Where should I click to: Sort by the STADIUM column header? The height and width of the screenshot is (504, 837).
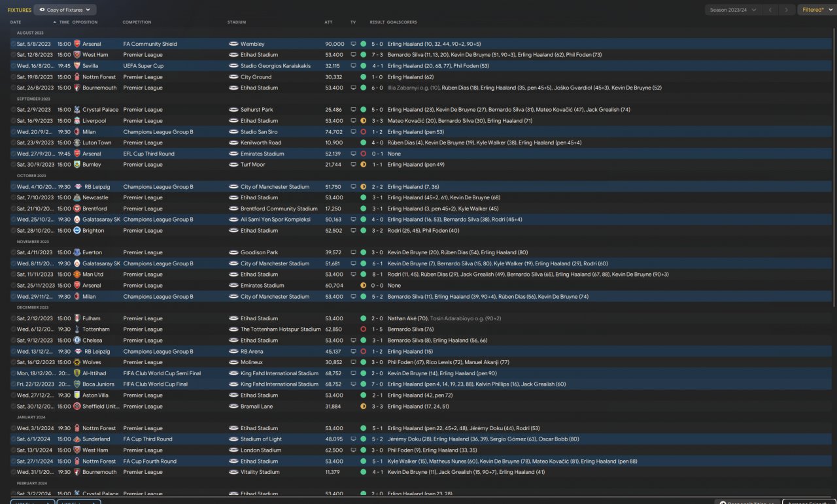click(x=237, y=22)
